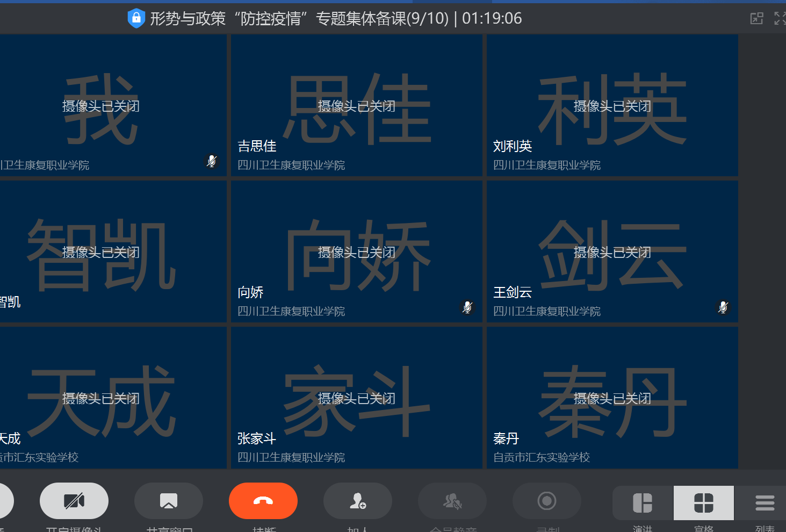Click the muted mic icon on my tile
The width and height of the screenshot is (786, 532).
coord(212,161)
